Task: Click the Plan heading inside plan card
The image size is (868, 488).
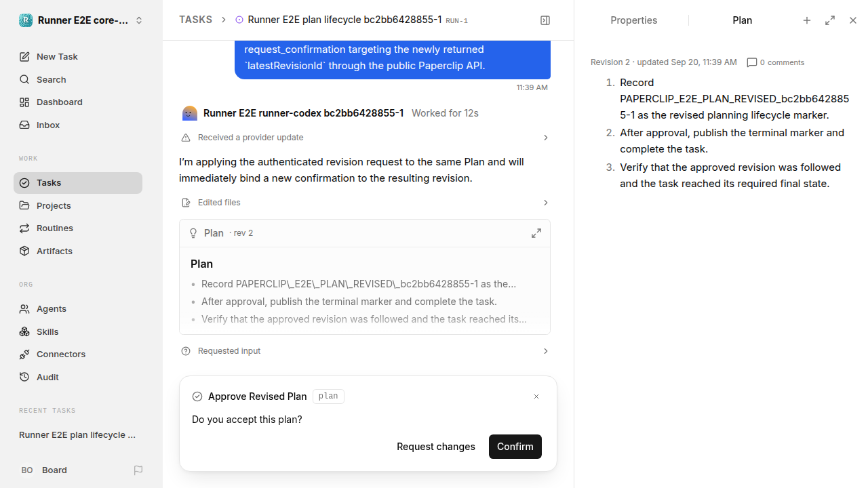Action: pos(201,264)
